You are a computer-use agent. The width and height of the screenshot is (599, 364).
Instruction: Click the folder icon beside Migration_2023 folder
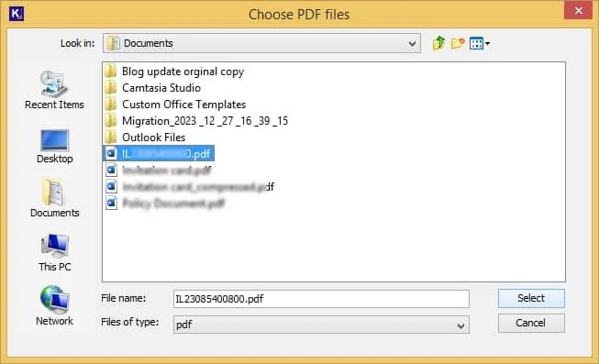tap(111, 121)
